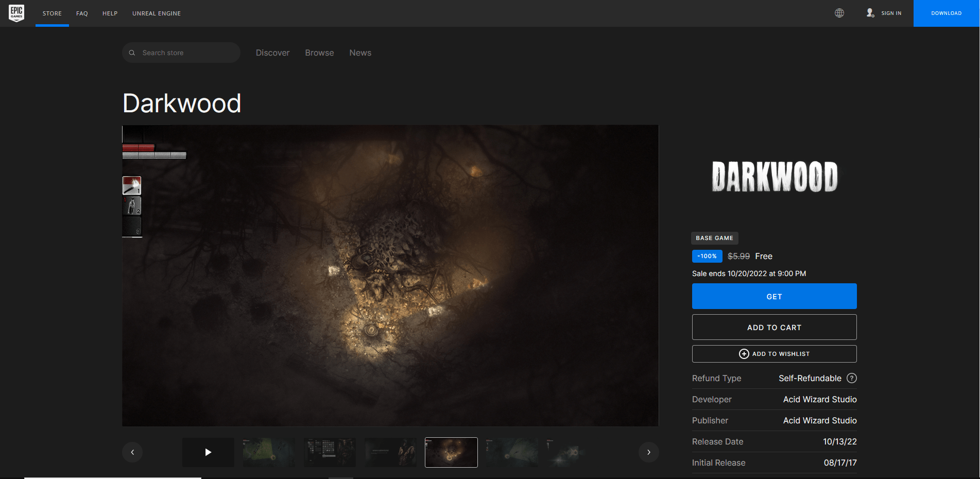980x479 pixels.
Task: Click the 10/13/22 release date value
Action: (x=840, y=441)
